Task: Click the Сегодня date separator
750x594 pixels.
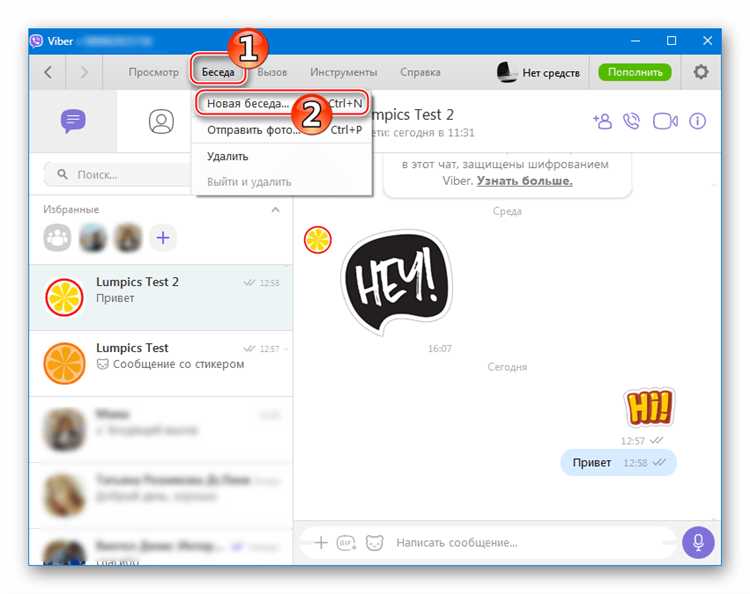Action: tap(507, 367)
